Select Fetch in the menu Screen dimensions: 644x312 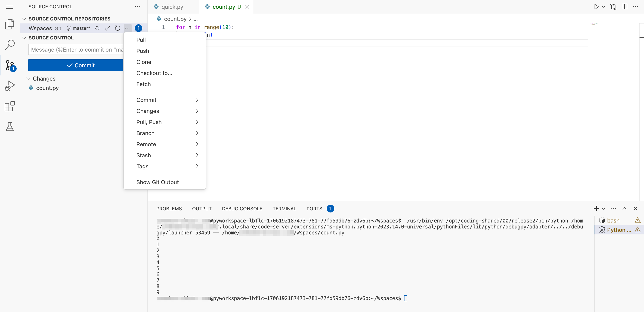coord(165,84)
